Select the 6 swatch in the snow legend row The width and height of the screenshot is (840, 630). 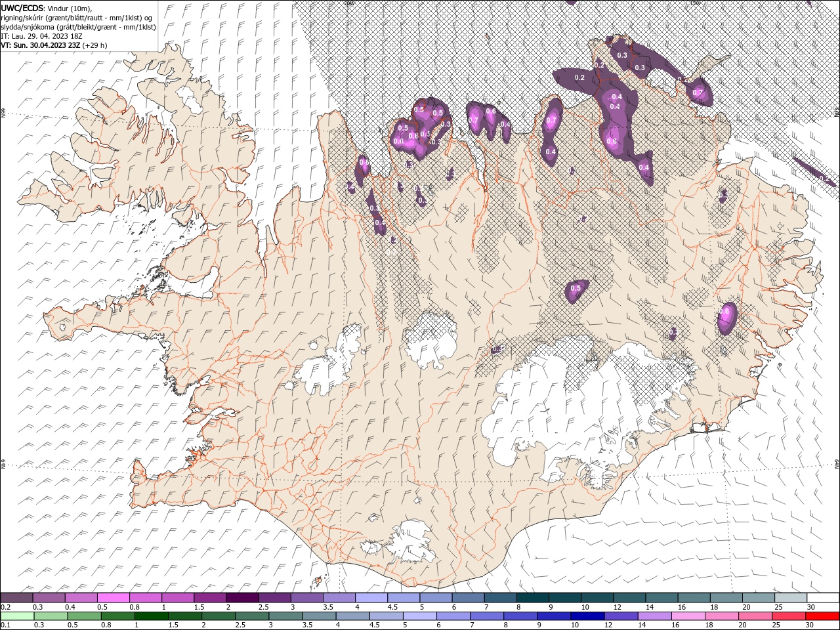tap(468, 598)
